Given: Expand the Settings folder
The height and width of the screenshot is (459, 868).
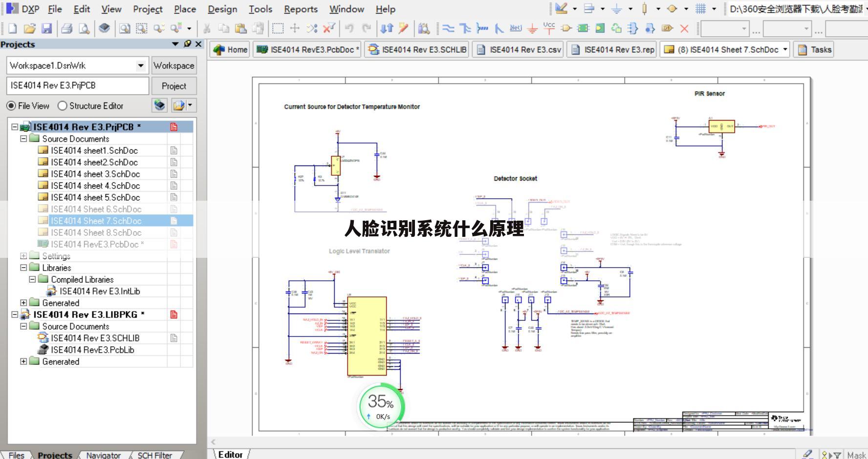Looking at the screenshot, I should coord(23,256).
